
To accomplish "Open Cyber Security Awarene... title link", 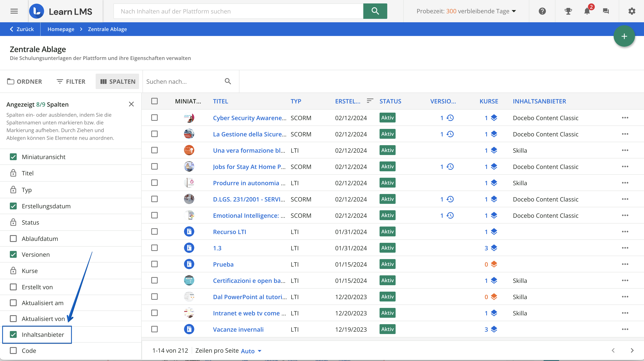I will (x=249, y=118).
